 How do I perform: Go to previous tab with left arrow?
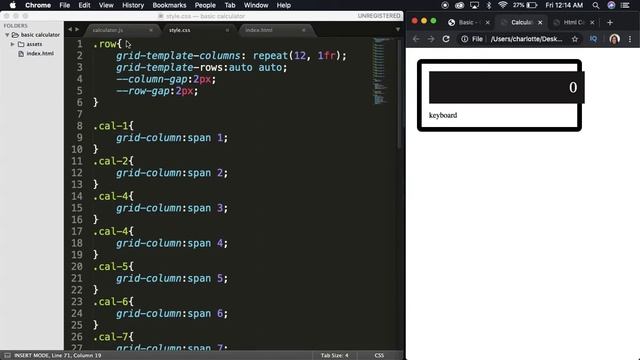70,29
